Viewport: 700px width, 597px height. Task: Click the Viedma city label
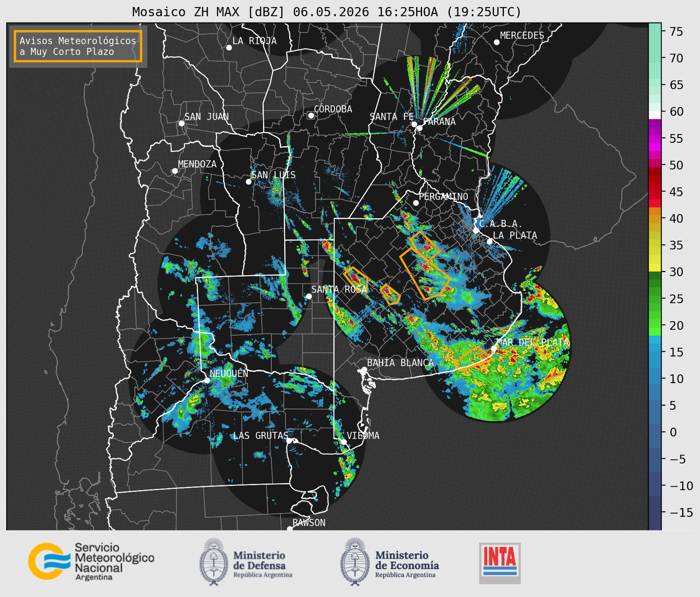point(363,436)
